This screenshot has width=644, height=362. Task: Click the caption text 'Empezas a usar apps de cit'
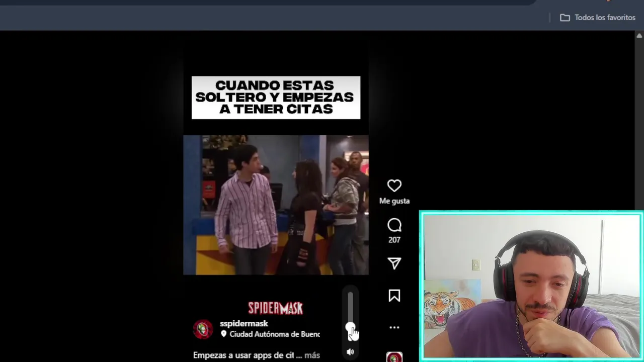244,355
